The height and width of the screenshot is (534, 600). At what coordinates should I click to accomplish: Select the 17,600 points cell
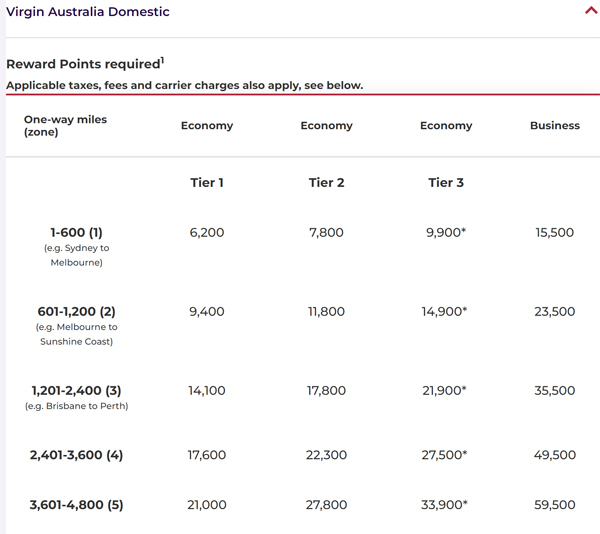(207, 455)
